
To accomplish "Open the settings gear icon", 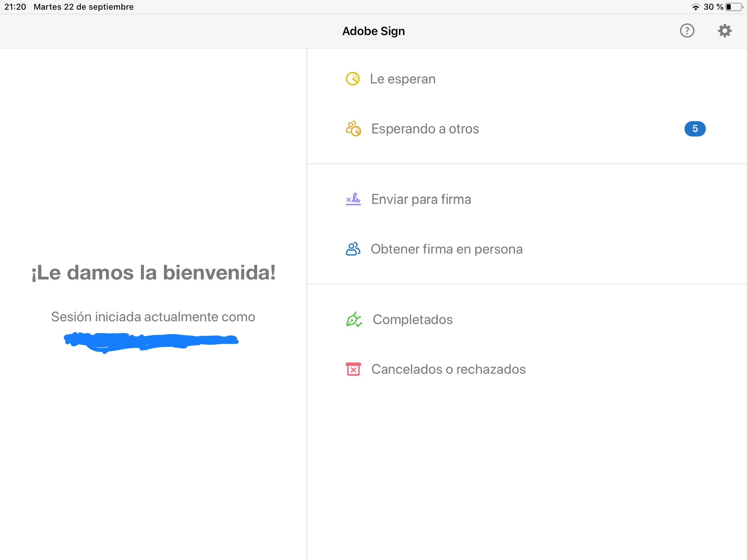I will [725, 31].
